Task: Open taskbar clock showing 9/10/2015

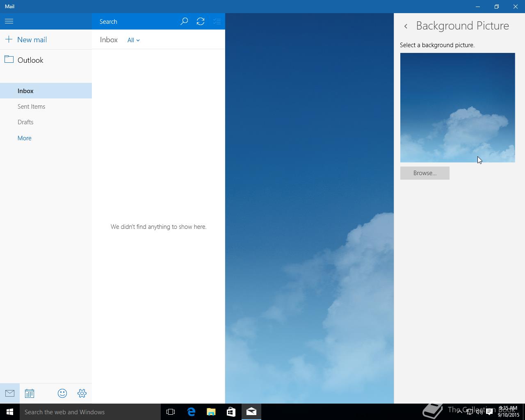Action: point(509,412)
